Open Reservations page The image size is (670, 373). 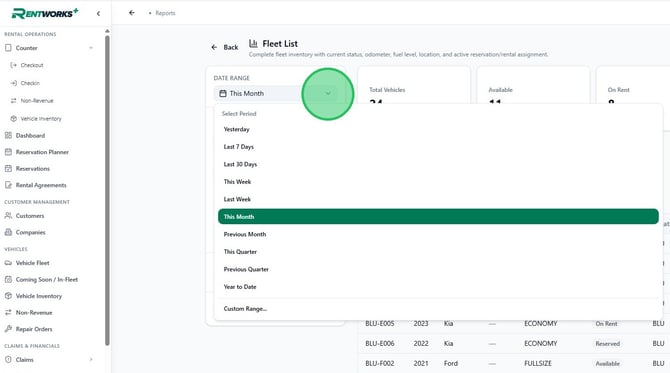pyautogui.click(x=33, y=169)
